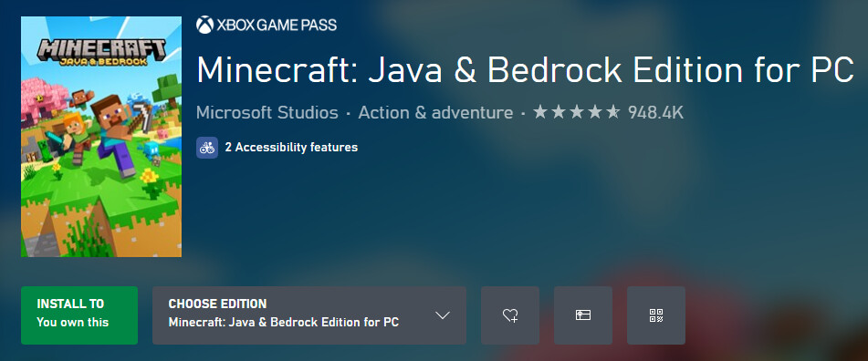
Task: Click the half-filled fifth rating star
Action: coord(612,113)
